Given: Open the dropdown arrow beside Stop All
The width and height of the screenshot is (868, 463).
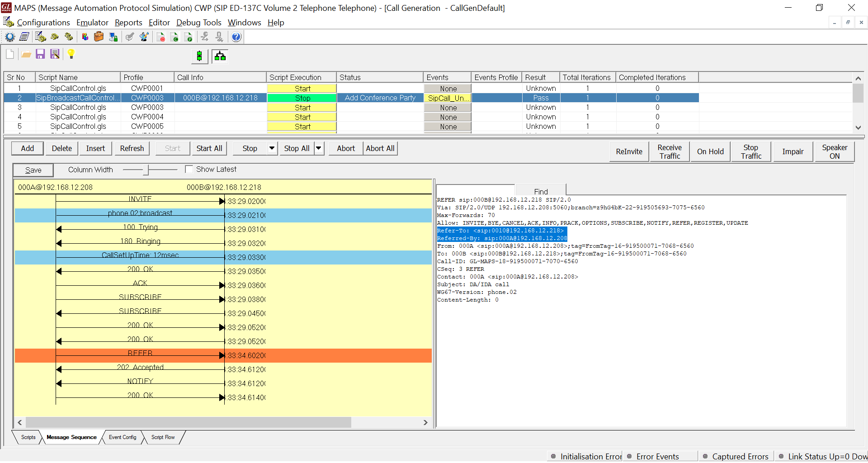Looking at the screenshot, I should tap(319, 148).
